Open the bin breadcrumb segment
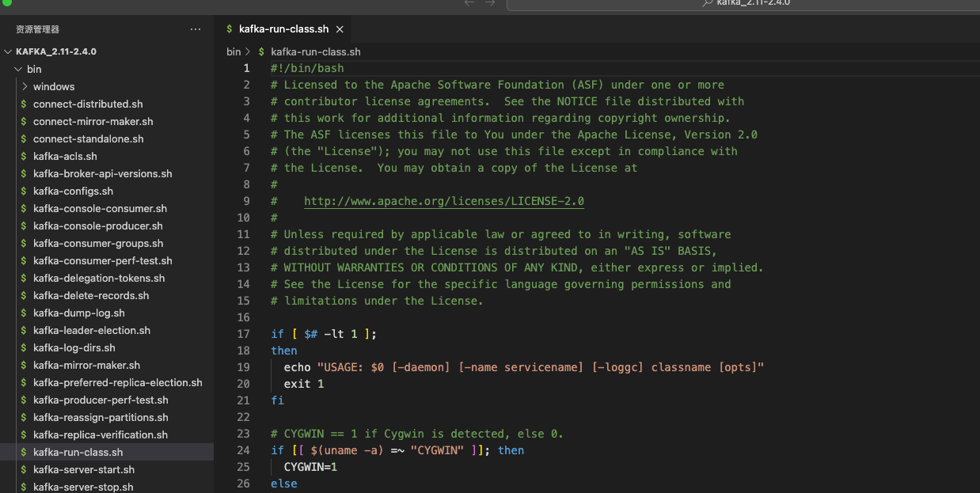Screen dimensions: 980x493 234,51
